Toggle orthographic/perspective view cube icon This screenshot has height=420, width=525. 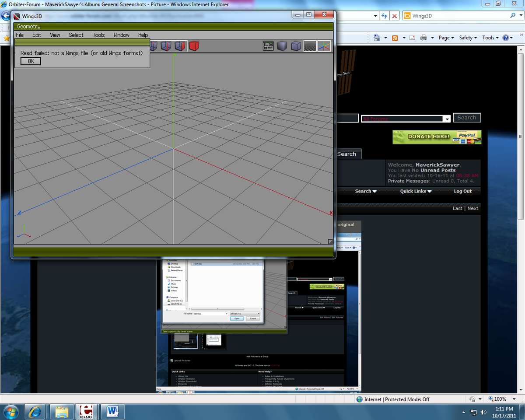(296, 46)
